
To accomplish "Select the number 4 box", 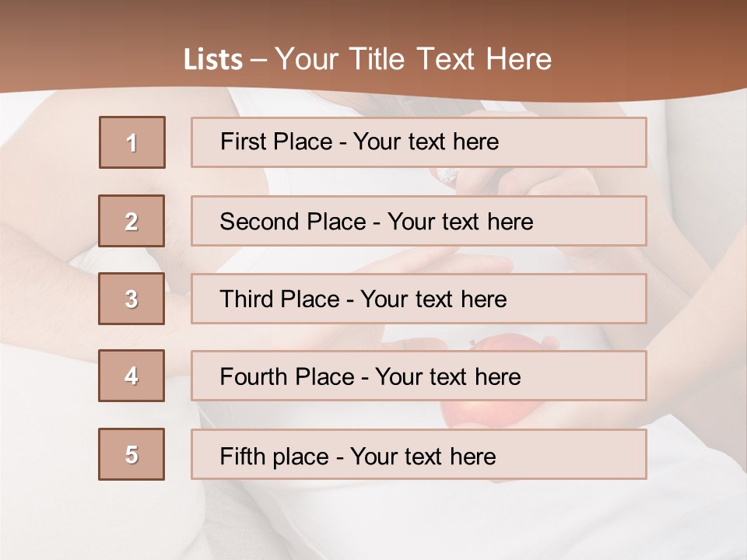I will 132,376.
